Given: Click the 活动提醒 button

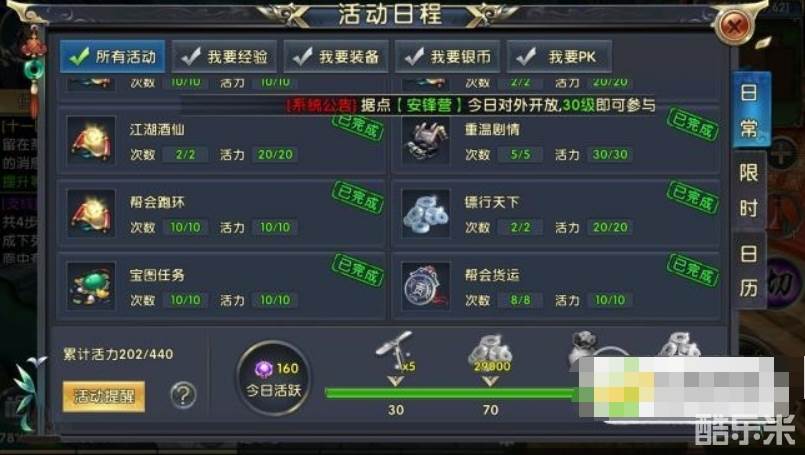Looking at the screenshot, I should tap(104, 396).
